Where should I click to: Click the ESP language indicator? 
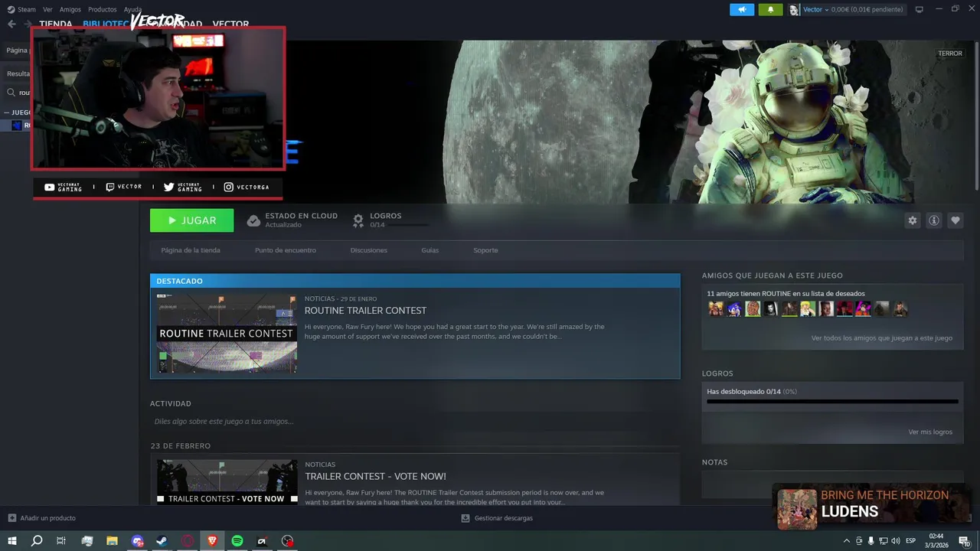[911, 541]
